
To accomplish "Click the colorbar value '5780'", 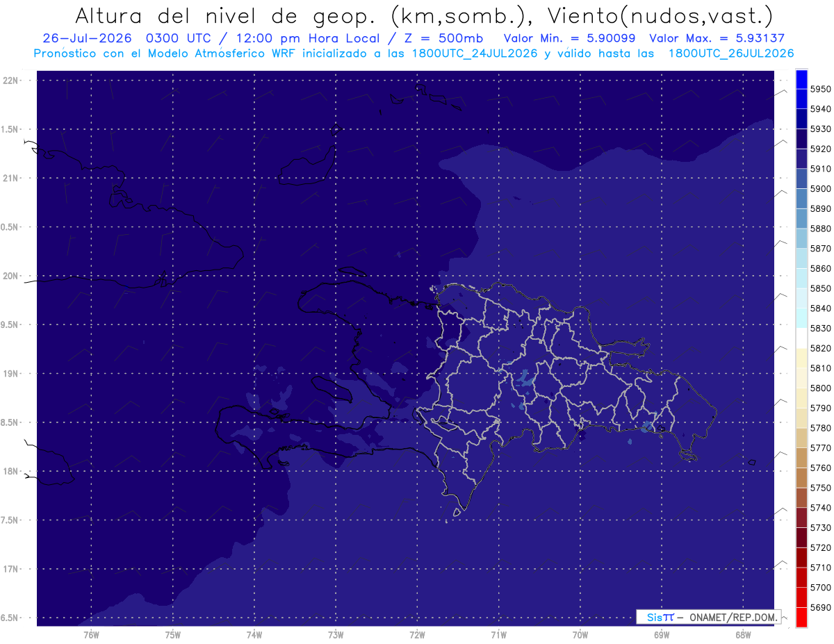I will pyautogui.click(x=821, y=428).
